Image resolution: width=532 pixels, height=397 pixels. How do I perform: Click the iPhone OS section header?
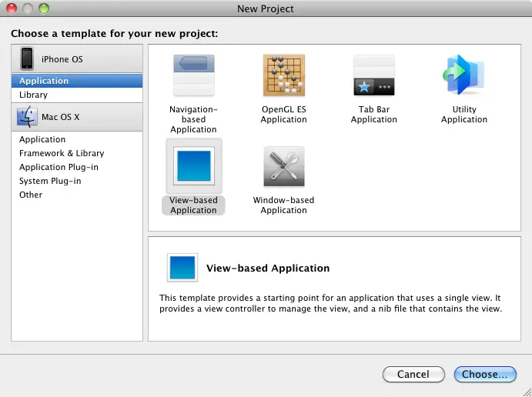[77, 59]
